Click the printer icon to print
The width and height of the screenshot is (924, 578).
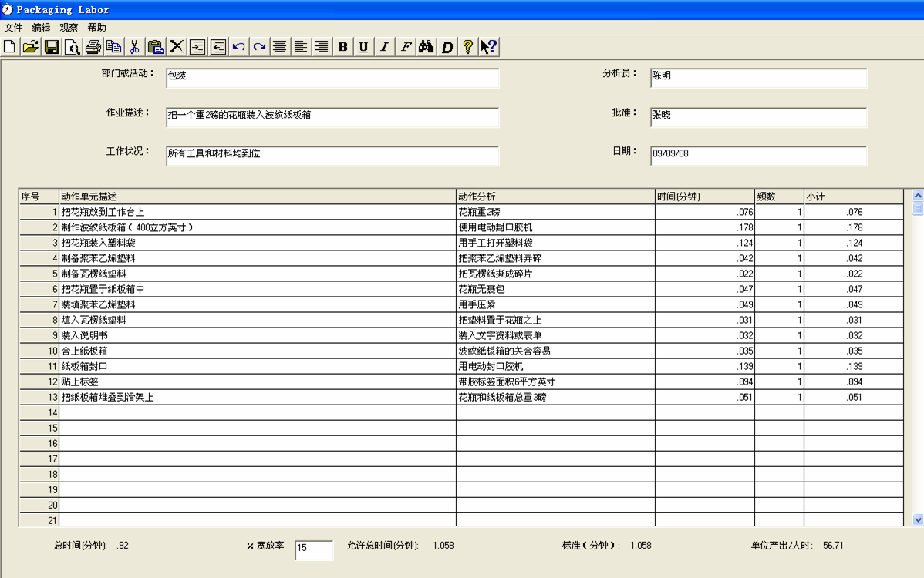pyautogui.click(x=93, y=47)
